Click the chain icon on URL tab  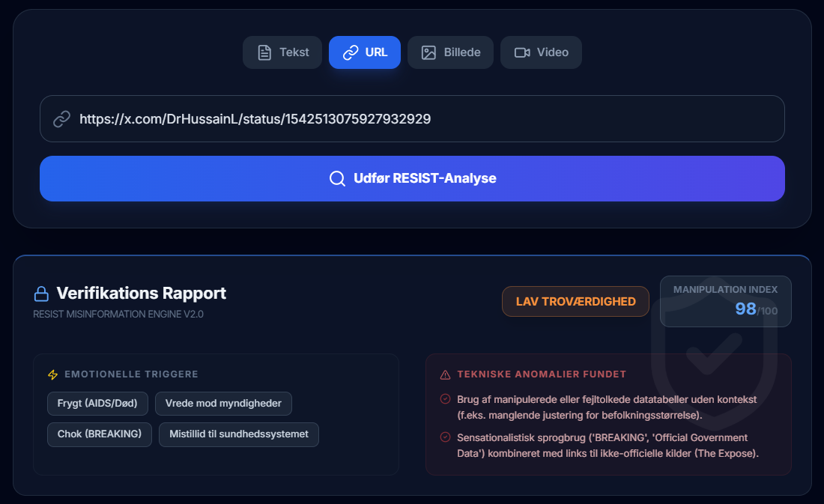pos(351,52)
